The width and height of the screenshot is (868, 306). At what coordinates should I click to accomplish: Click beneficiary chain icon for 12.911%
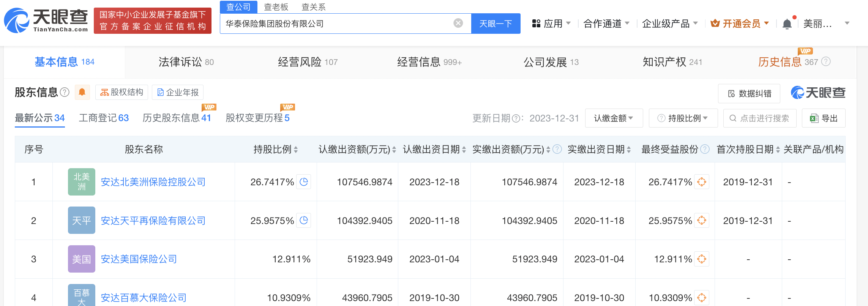point(702,259)
